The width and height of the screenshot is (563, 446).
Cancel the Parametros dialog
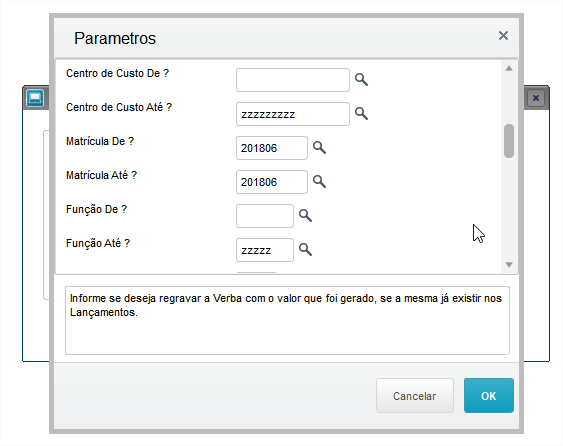click(415, 395)
